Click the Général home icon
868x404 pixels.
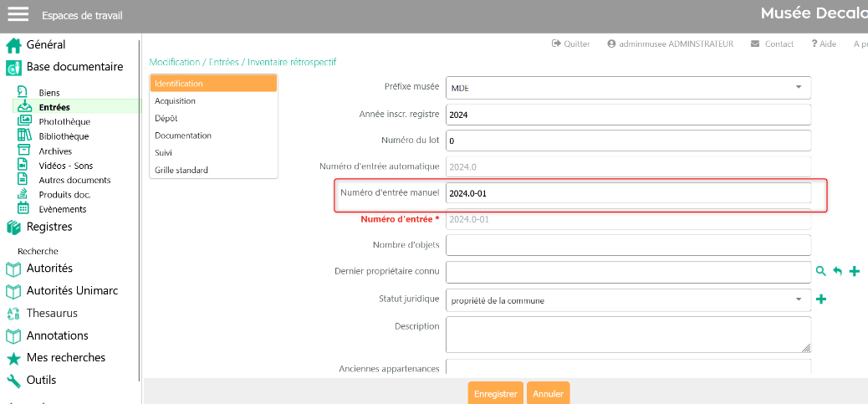pyautogui.click(x=13, y=45)
